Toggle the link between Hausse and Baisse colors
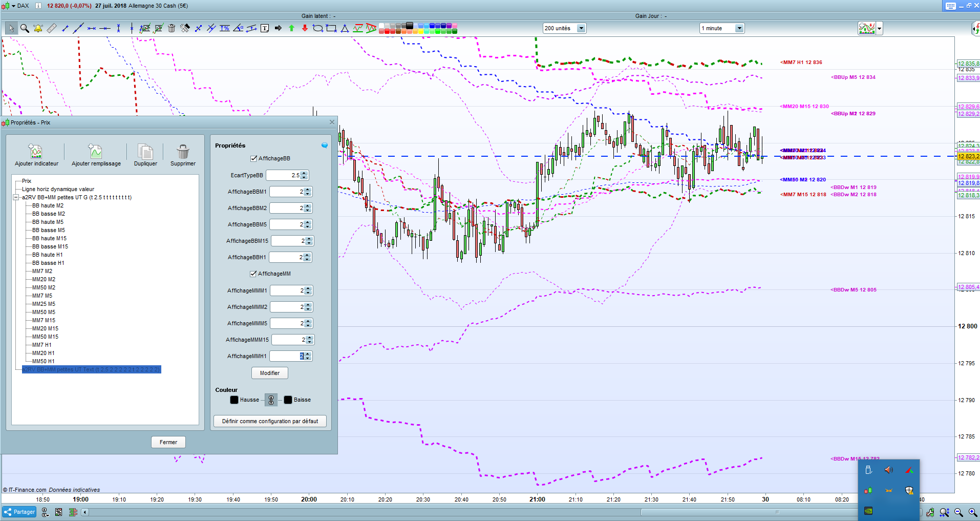The width and height of the screenshot is (980, 521). click(x=271, y=400)
